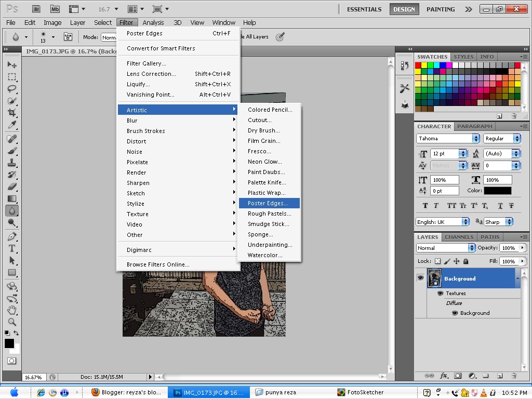Switch to the Channels tab

click(x=459, y=237)
